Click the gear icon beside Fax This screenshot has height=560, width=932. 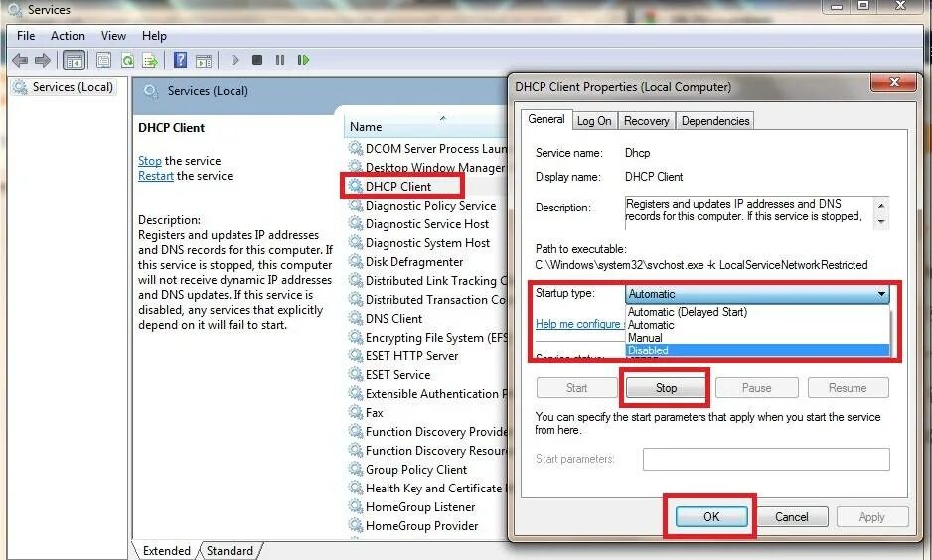(356, 412)
